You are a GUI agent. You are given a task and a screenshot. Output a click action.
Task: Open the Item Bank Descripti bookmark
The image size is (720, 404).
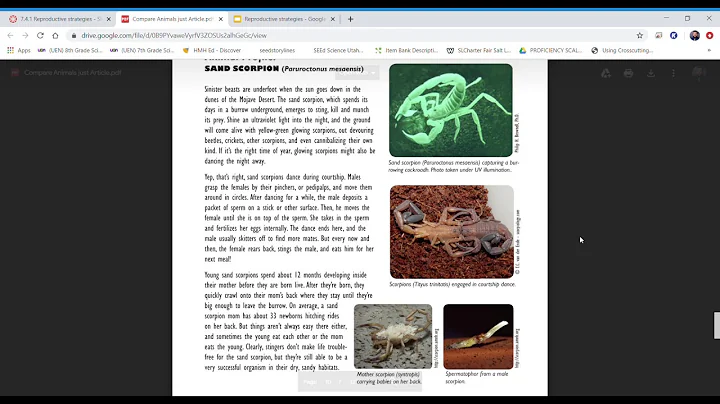pos(407,50)
